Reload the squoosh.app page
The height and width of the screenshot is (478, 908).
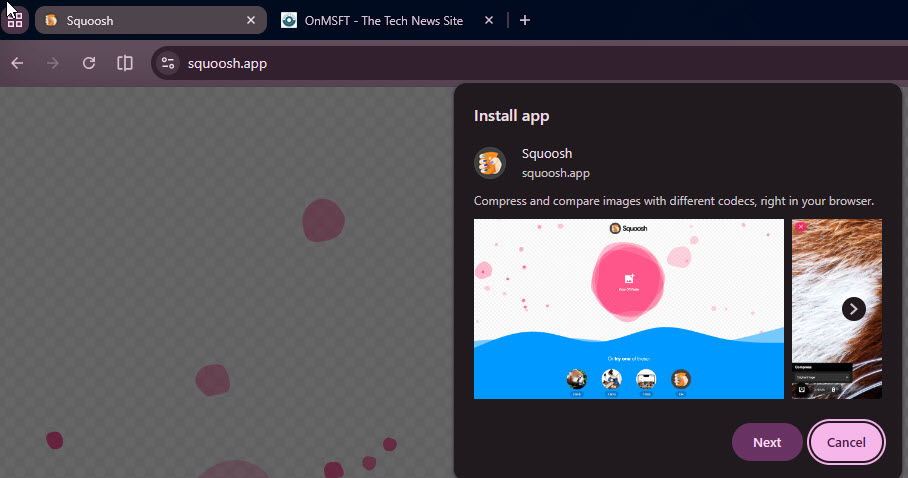click(89, 63)
